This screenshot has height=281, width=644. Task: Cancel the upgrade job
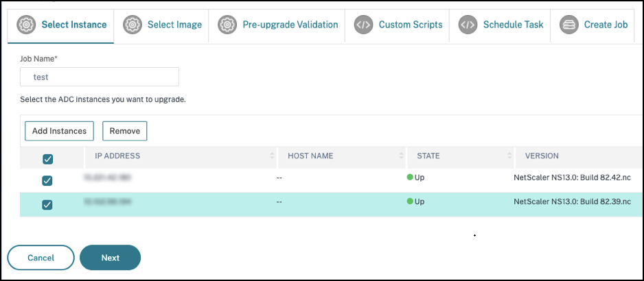(41, 258)
